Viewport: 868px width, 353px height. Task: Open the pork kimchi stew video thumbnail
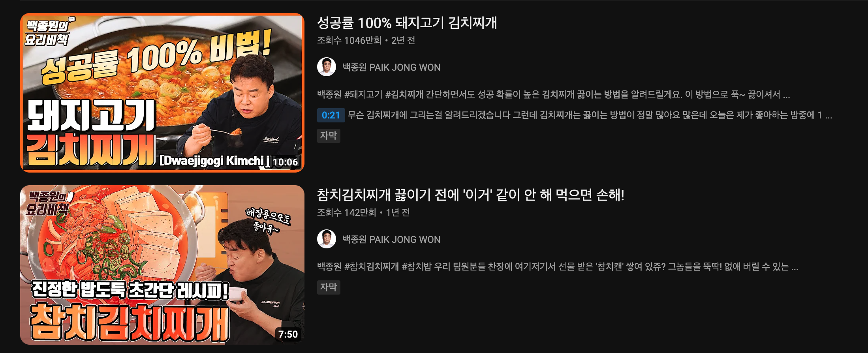pos(162,93)
